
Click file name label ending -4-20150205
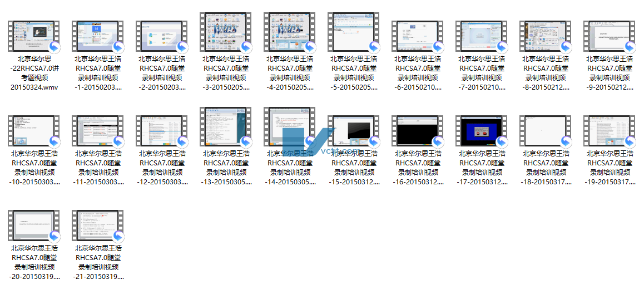290,73
